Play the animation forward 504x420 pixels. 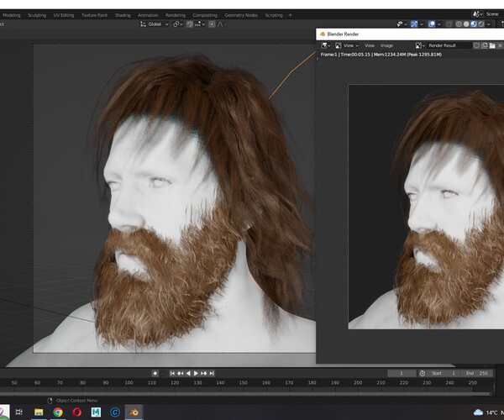point(196,374)
